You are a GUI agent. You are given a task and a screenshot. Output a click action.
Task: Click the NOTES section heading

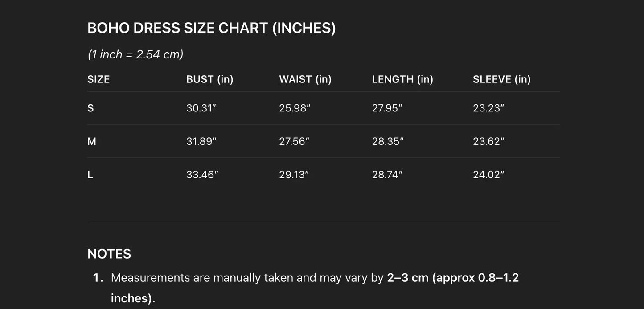[109, 254]
